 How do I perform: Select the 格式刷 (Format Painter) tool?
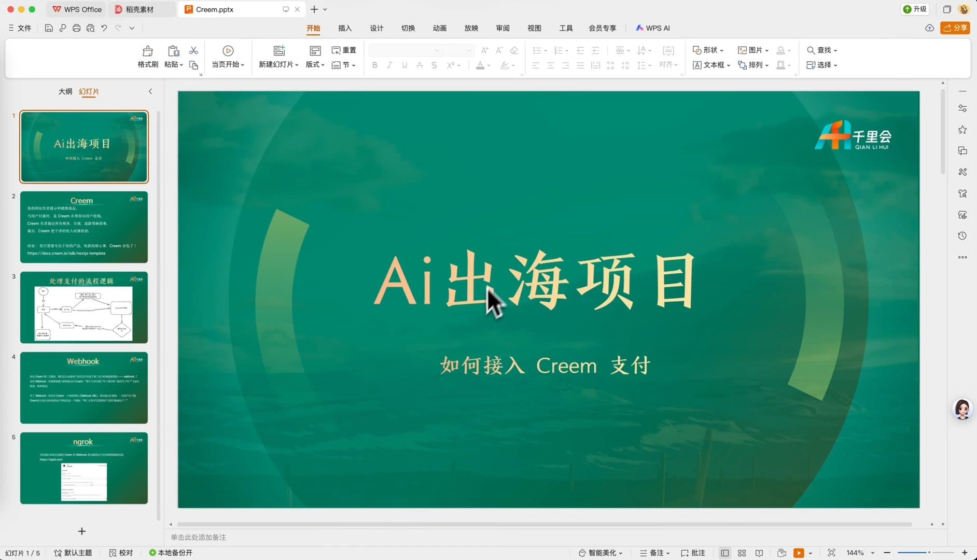(147, 56)
